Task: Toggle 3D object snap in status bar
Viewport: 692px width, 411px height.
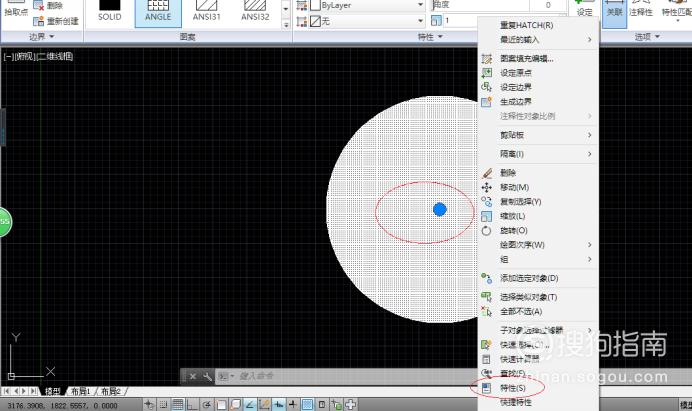Action: point(235,404)
